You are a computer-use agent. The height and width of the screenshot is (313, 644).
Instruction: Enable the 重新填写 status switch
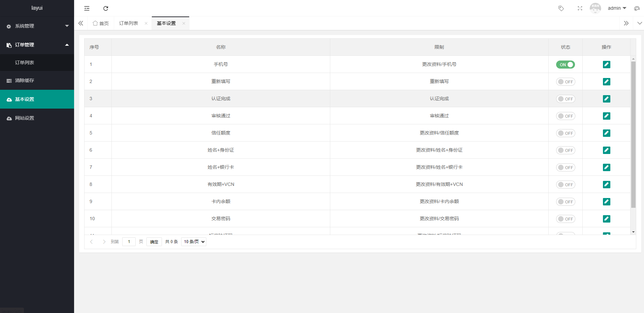[565, 82]
